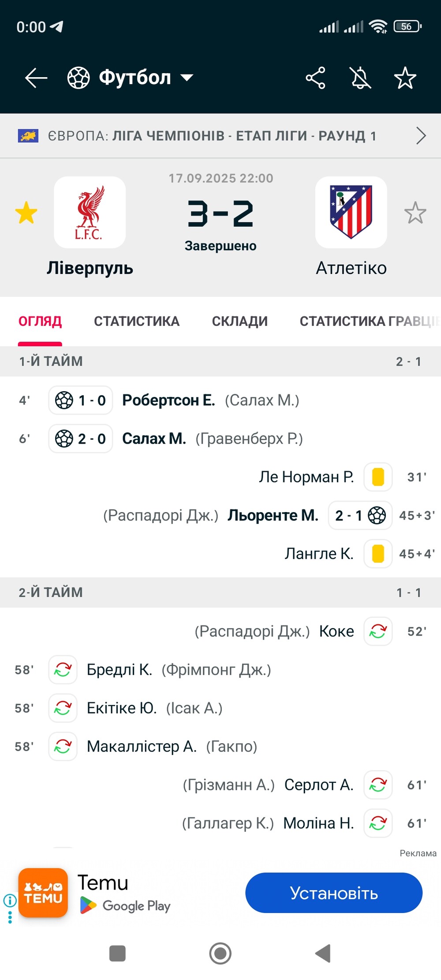Open the Статистика гравців tab
This screenshot has width=441, height=980.
click(x=370, y=321)
